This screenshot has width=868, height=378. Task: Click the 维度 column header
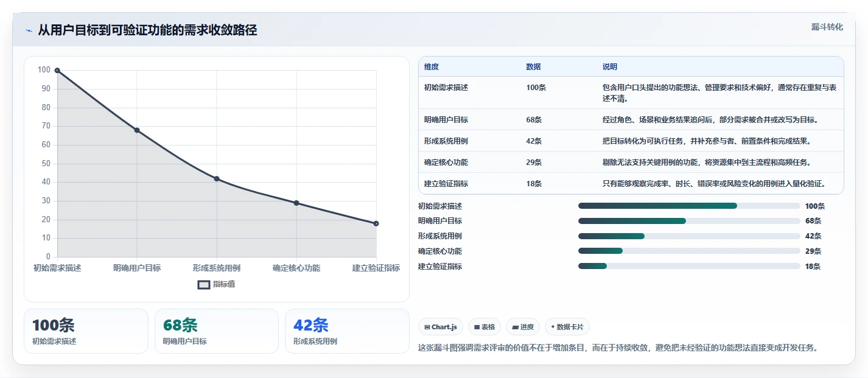click(x=432, y=66)
